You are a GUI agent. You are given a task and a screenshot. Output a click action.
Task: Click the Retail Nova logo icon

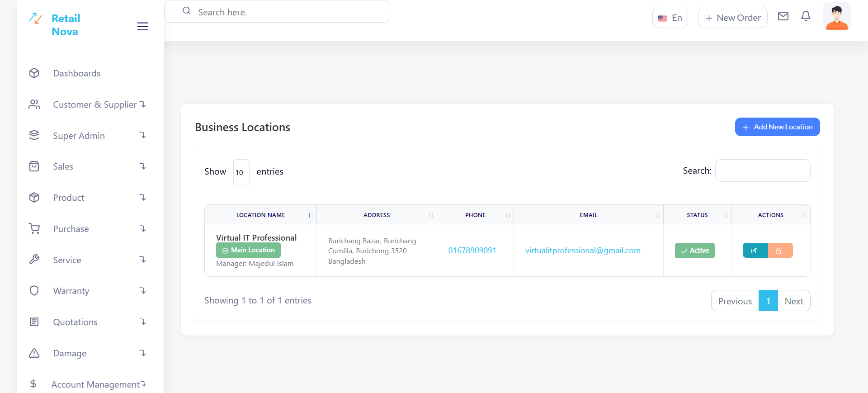[36, 19]
